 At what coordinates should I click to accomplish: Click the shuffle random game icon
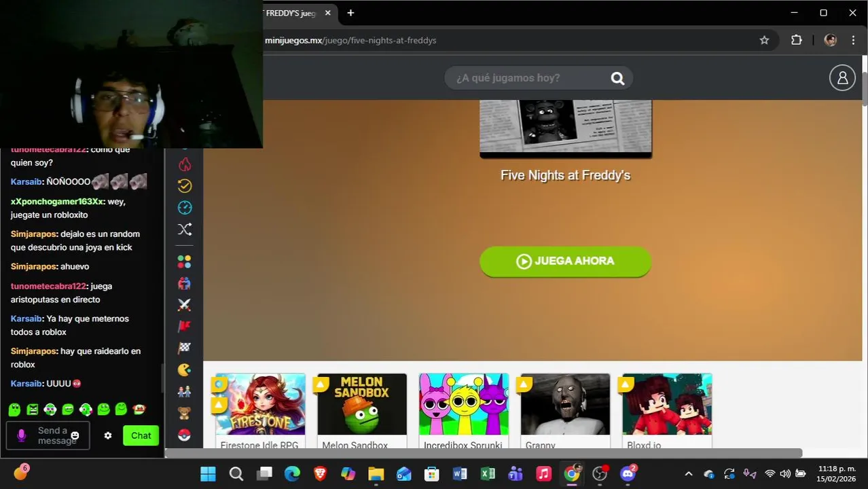(185, 230)
